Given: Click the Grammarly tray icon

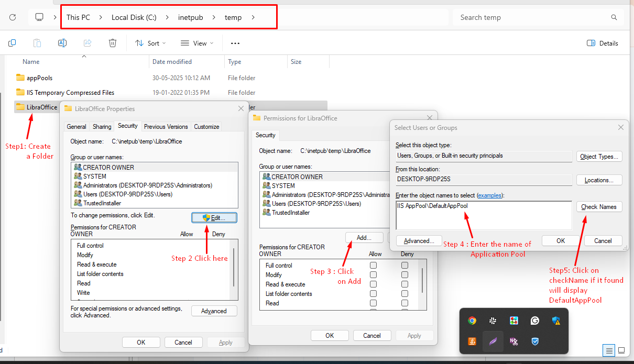Looking at the screenshot, I should coord(534,321).
